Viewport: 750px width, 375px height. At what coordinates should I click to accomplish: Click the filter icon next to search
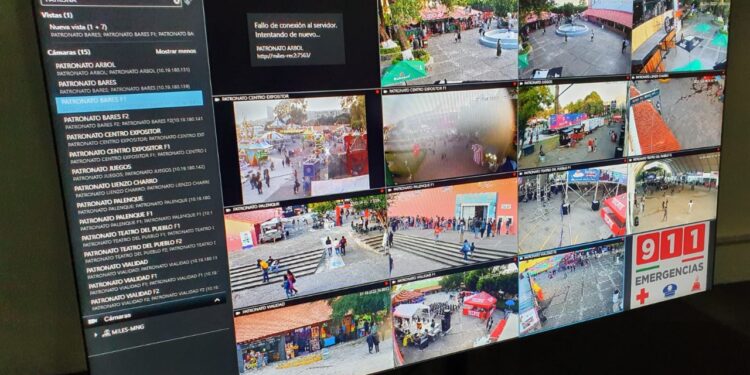point(187,2)
